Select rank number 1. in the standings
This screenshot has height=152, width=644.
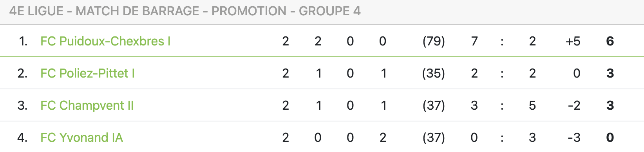tap(24, 41)
